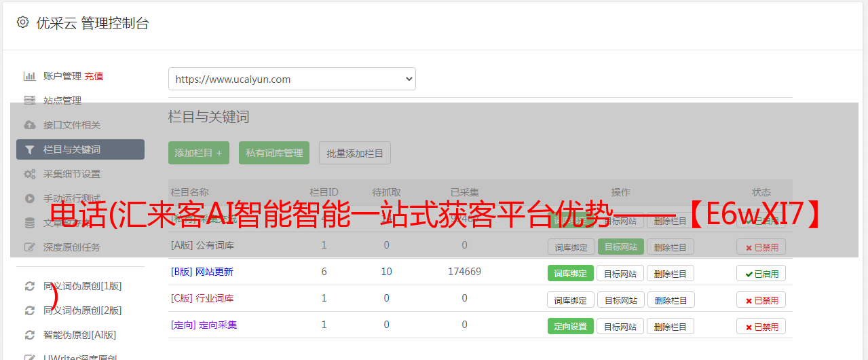Click the [C版] 行业词库 row name
This screenshot has height=360, width=868.
(202, 298)
